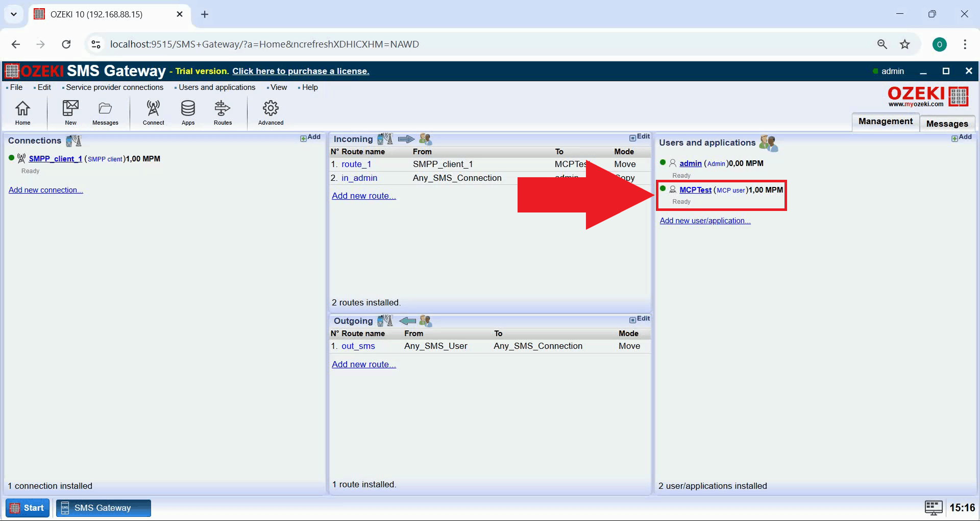The image size is (980, 521).
Task: View site information icon in address bar
Action: pos(96,44)
